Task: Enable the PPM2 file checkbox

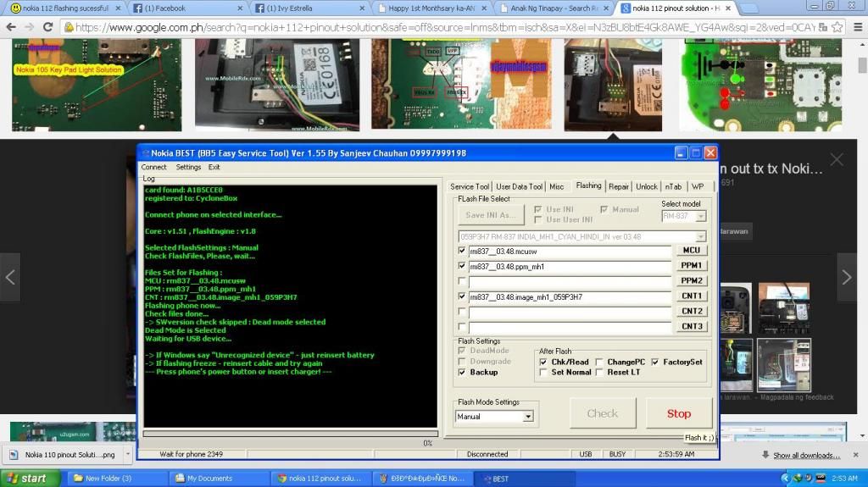Action: 462,281
